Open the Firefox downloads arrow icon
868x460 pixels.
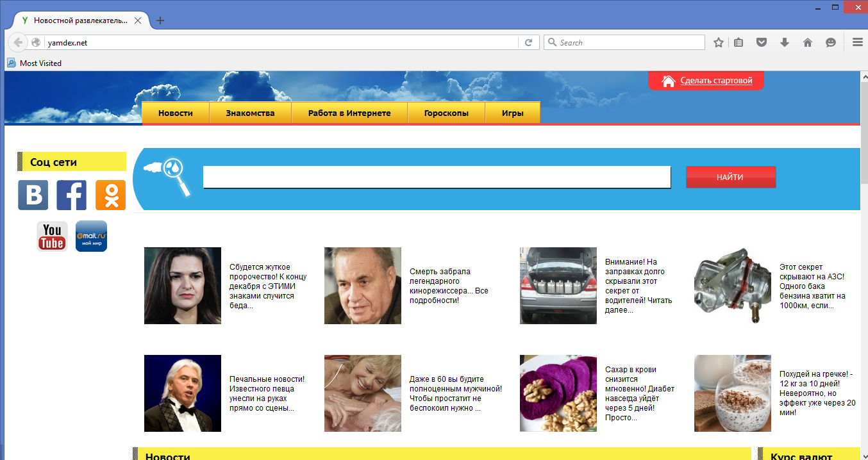(x=784, y=42)
